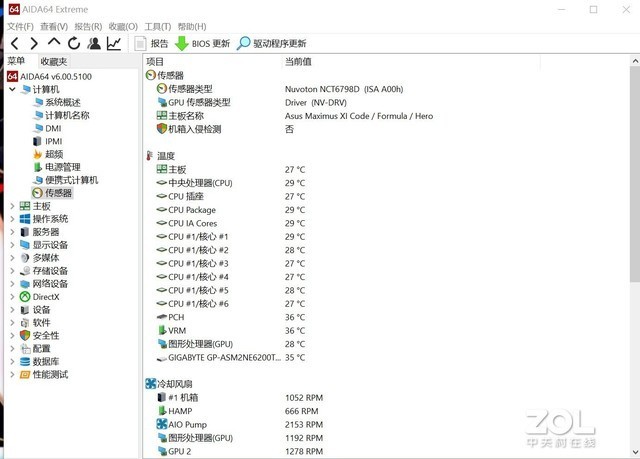Select 计算机名称 in the tree
The width and height of the screenshot is (640, 459).
point(61,115)
